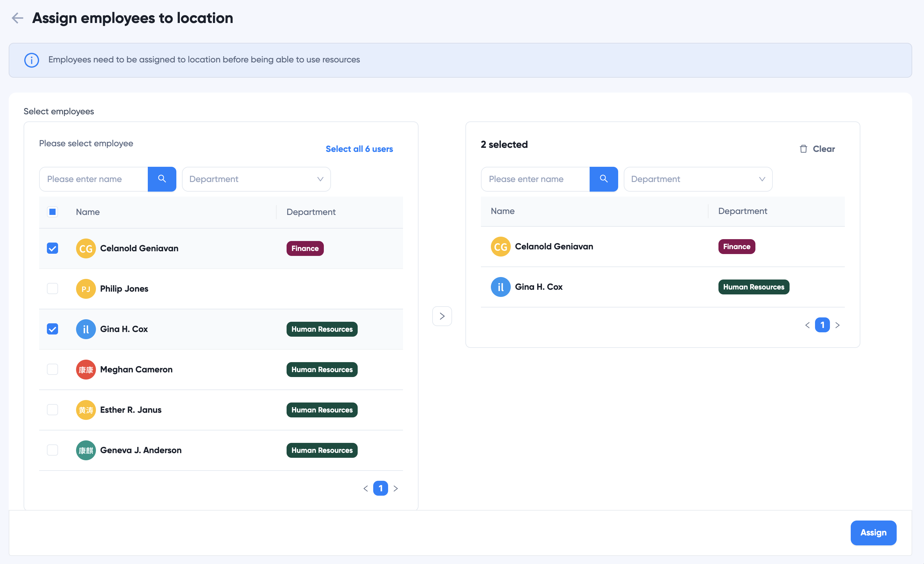Click Finance tag in selected panel
Screen dimensions: 924x564
[x=737, y=247]
